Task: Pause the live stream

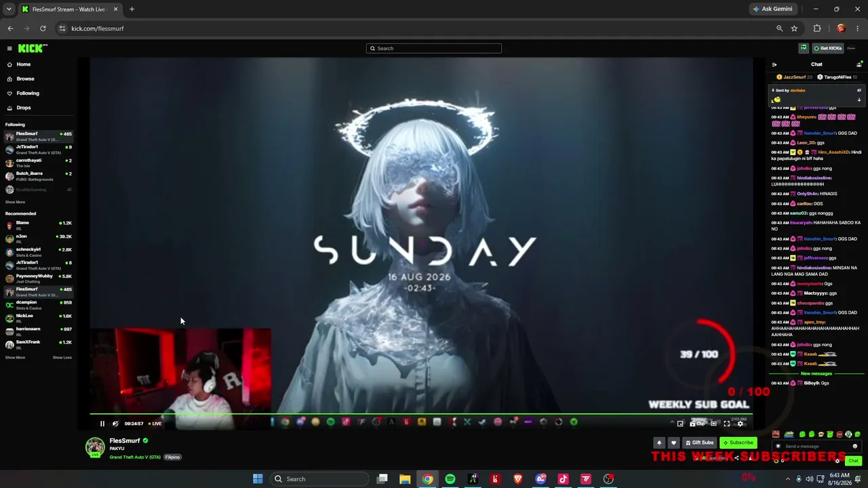Action: pos(102,424)
